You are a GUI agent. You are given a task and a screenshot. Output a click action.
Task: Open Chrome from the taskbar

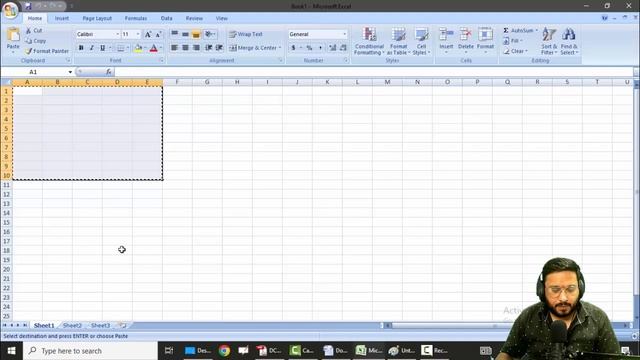(x=224, y=351)
